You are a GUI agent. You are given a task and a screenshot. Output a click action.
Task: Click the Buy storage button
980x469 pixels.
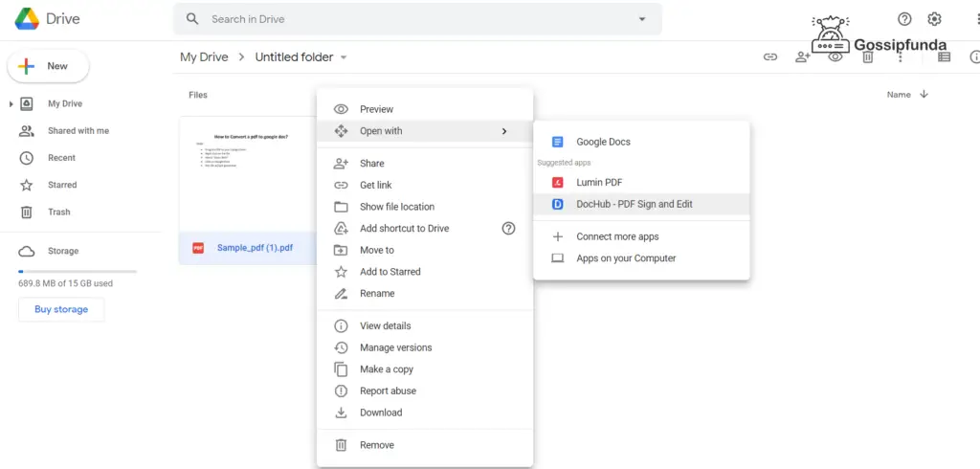click(61, 309)
